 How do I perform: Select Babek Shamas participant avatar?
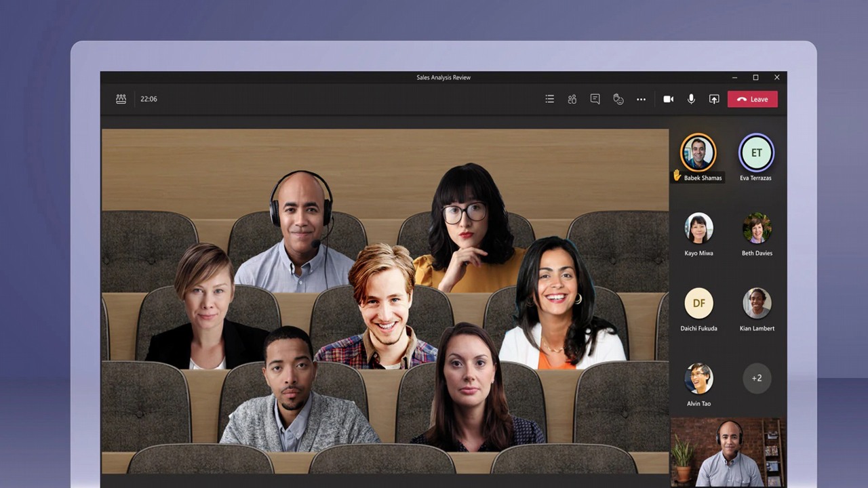tap(698, 152)
